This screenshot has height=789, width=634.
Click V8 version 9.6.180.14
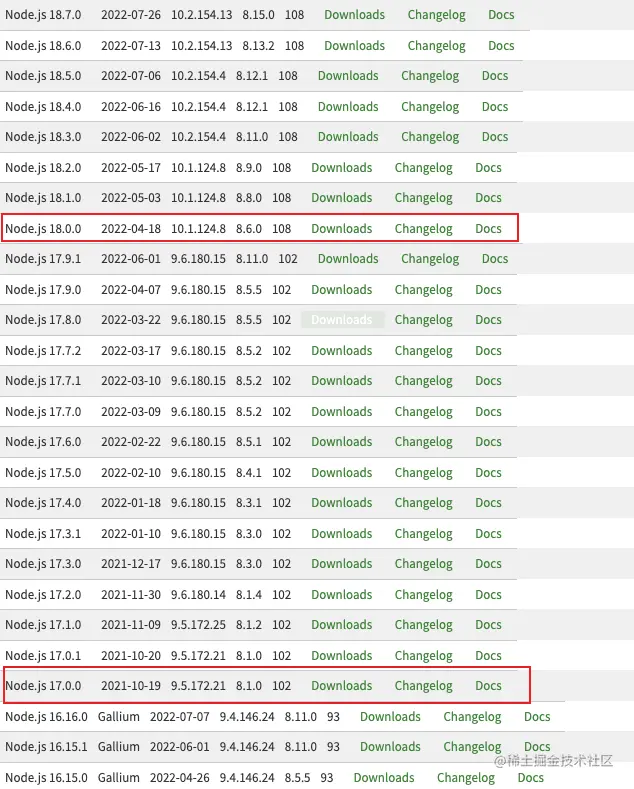point(198,595)
